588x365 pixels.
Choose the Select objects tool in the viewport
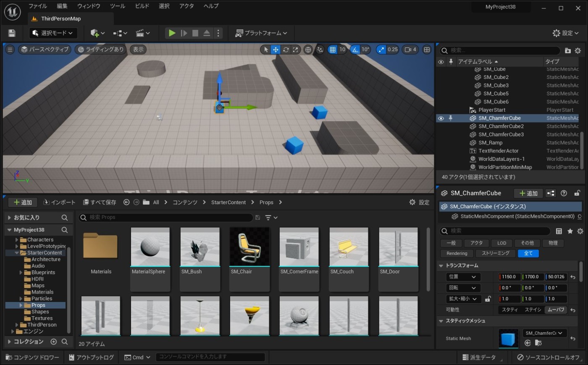(265, 50)
